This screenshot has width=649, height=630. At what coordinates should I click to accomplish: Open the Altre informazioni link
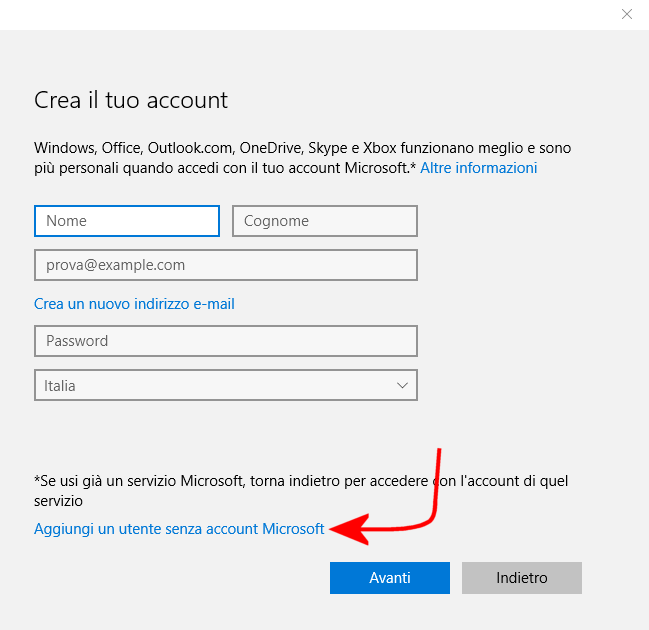pos(478,168)
